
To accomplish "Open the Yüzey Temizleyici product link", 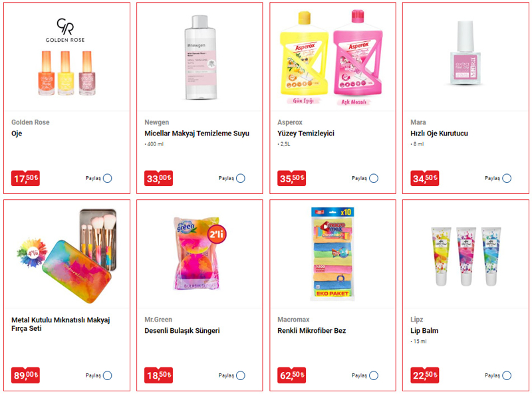I will (x=306, y=134).
